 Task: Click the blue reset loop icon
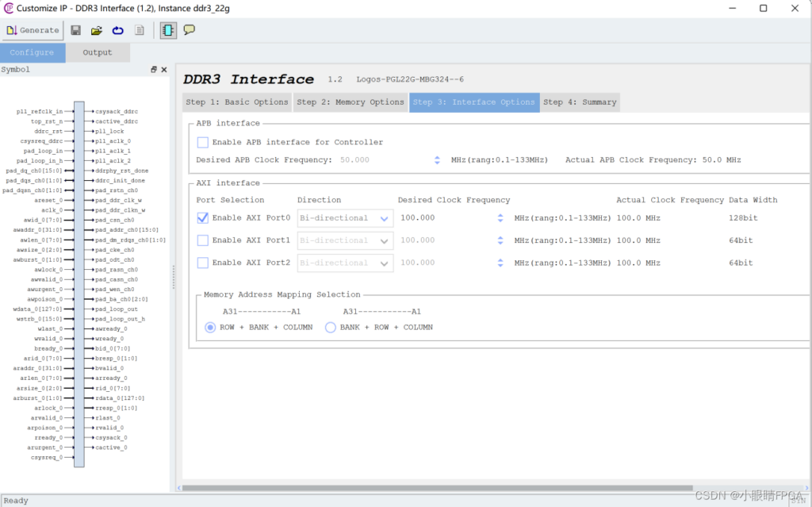point(117,30)
